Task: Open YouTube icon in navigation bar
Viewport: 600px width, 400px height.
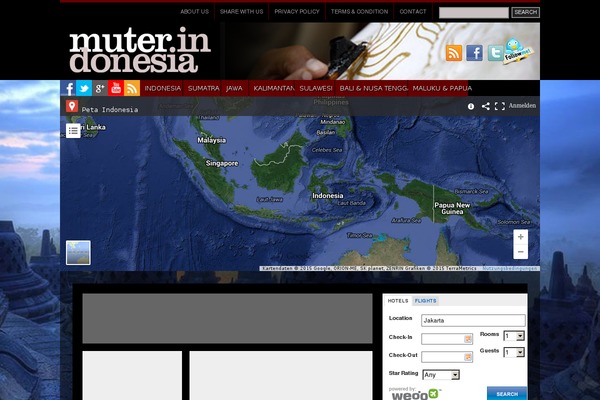Action: point(116,88)
